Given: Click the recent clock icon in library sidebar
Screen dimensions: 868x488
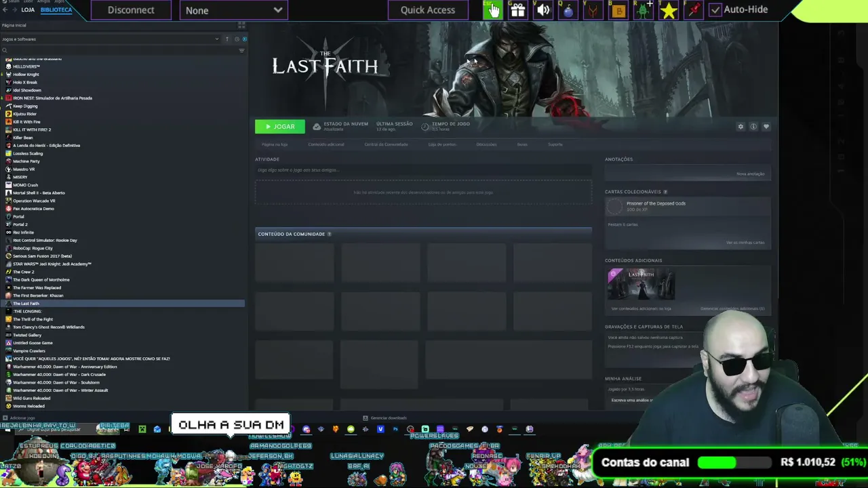Looking at the screenshot, I should [x=236, y=39].
